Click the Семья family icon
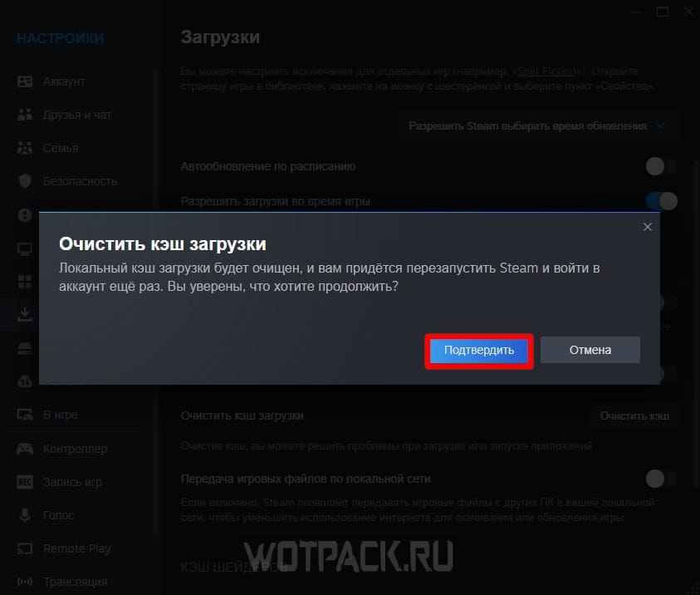The image size is (700, 595). [25, 148]
